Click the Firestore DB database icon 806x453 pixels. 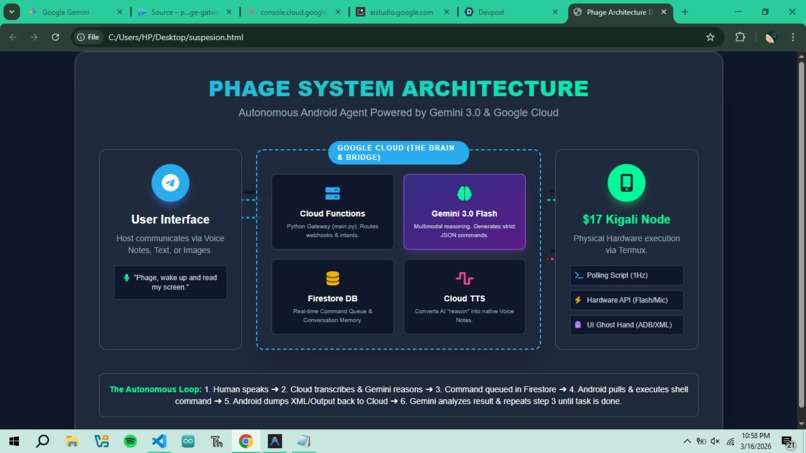(x=333, y=278)
